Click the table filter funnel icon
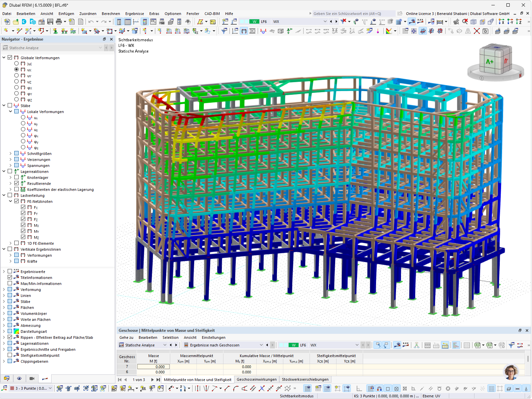The width and height of the screenshot is (532, 399). 511,345
